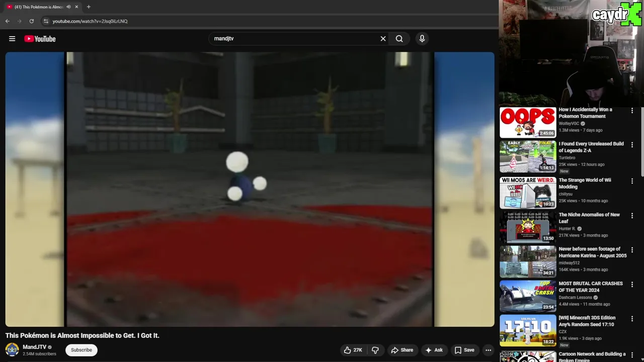Open more actions menu below video
Viewport: 644px width, 362px height.
point(488,350)
